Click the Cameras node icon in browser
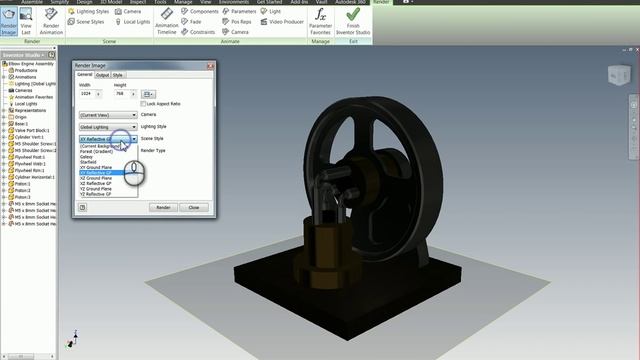 click(x=11, y=90)
